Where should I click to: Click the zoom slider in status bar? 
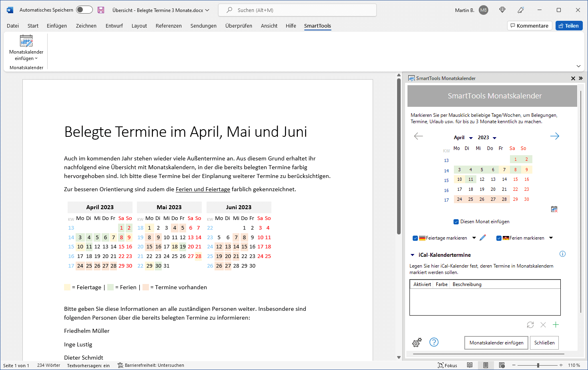point(538,365)
